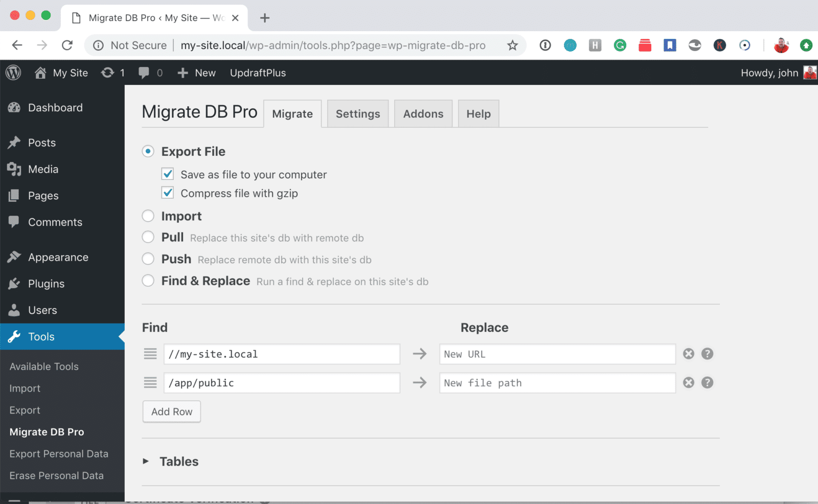Select the Pull radio button

[148, 237]
